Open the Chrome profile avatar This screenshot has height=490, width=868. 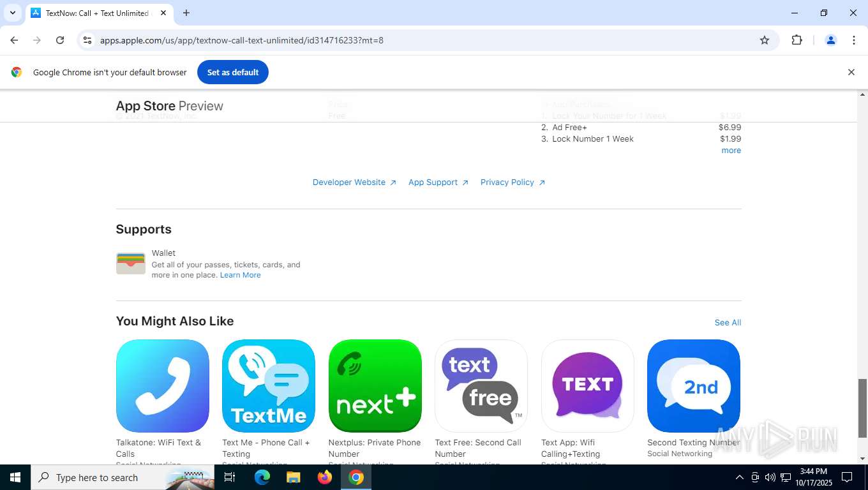(x=831, y=40)
